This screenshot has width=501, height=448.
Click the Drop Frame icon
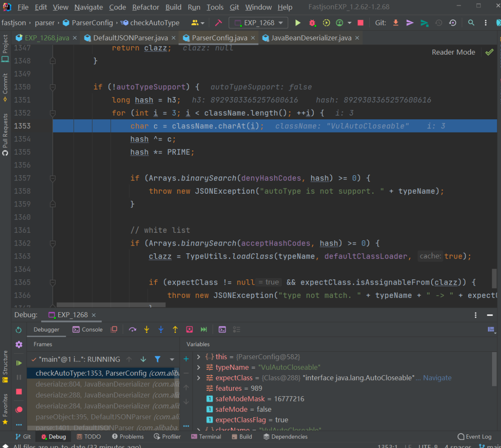click(189, 330)
